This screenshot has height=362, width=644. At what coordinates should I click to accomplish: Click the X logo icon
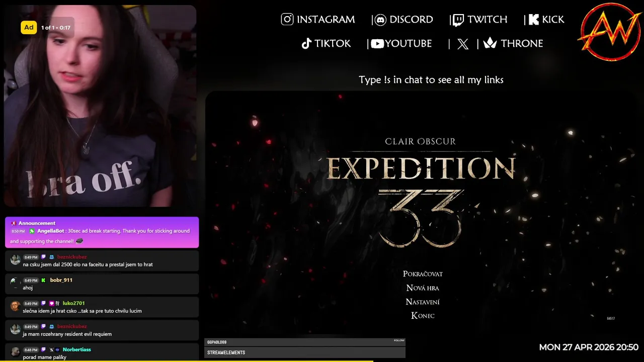click(463, 44)
